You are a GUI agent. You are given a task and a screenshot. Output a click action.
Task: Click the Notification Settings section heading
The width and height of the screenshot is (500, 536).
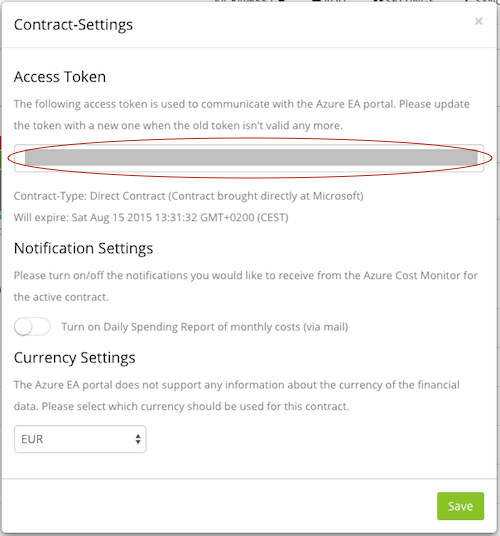pyautogui.click(x=83, y=248)
